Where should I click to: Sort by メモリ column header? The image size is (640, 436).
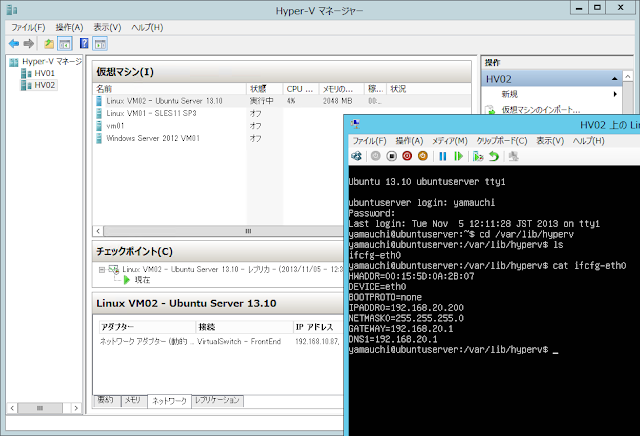(x=342, y=89)
